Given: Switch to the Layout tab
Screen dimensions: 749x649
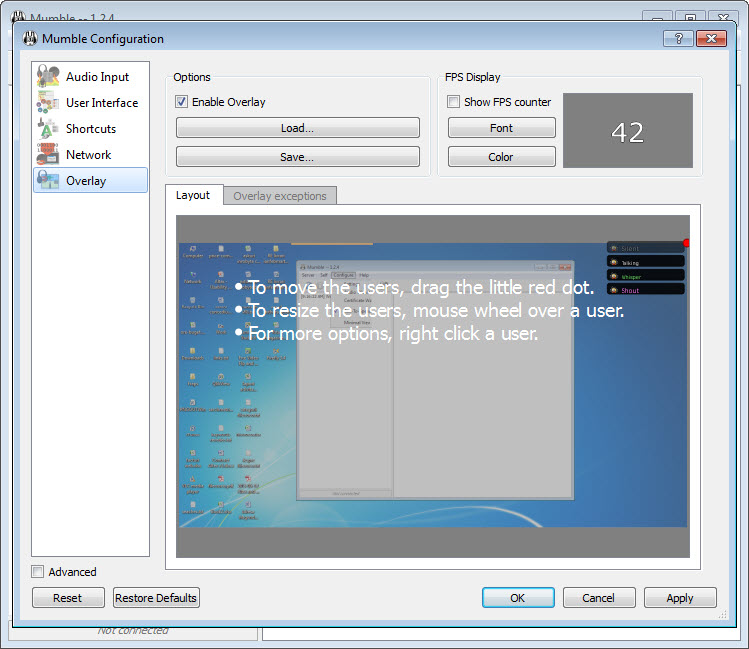Looking at the screenshot, I should click(x=193, y=195).
